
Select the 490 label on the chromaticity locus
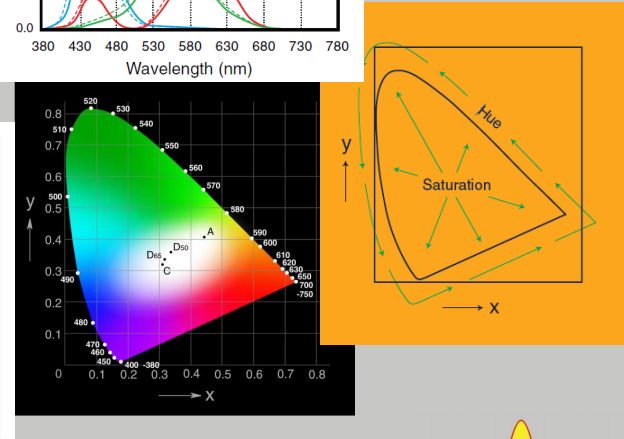(x=67, y=280)
